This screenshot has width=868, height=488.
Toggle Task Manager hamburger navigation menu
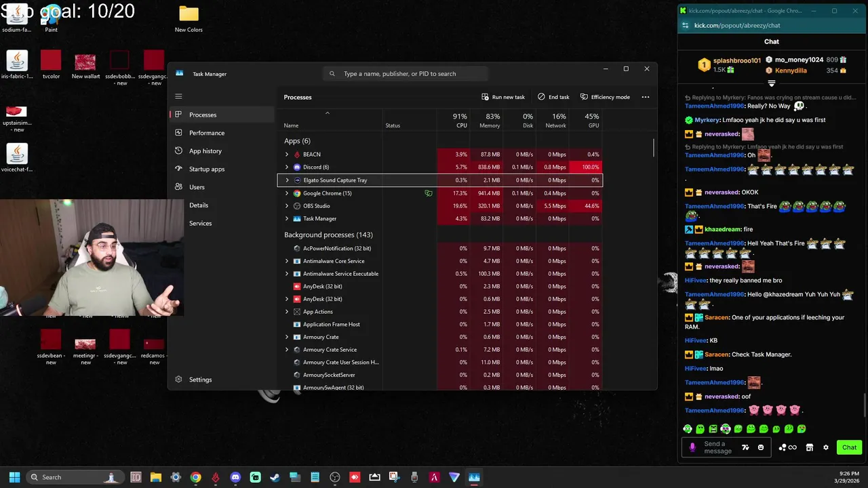[178, 96]
